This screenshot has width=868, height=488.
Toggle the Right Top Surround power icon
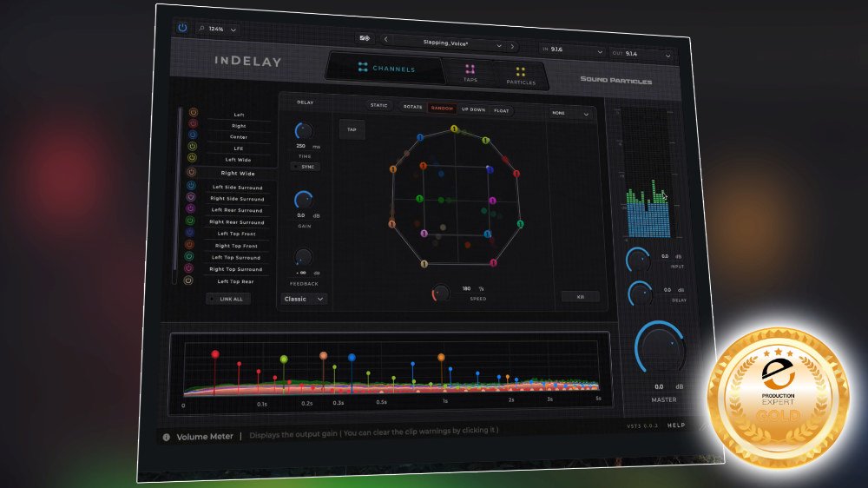[188, 268]
